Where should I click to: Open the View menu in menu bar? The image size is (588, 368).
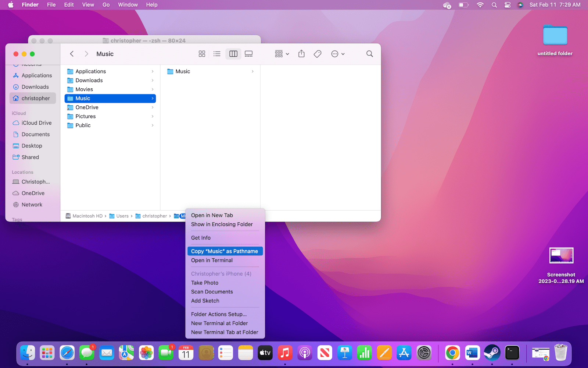(x=88, y=5)
